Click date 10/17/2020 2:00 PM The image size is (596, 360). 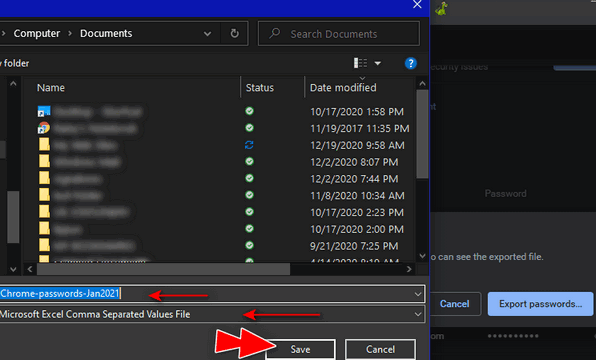point(357,229)
